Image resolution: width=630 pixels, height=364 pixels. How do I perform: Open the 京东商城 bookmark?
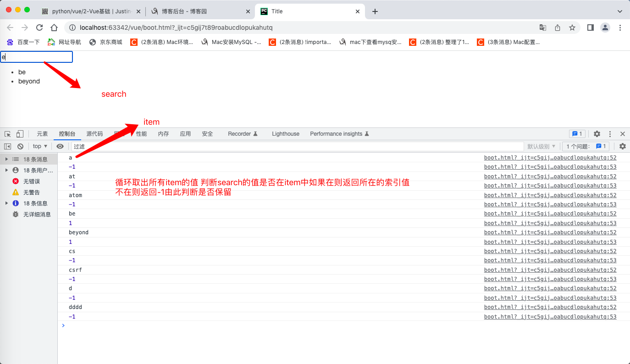[106, 42]
